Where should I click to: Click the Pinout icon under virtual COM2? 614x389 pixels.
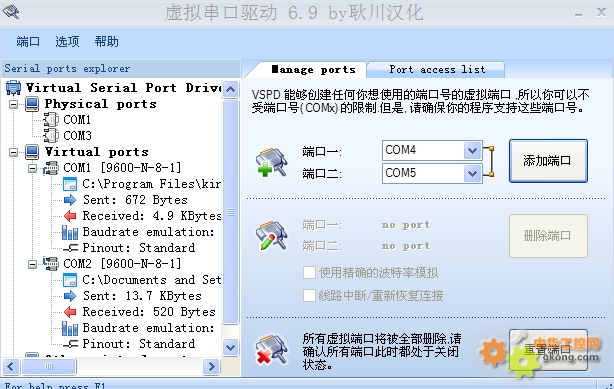click(70, 344)
